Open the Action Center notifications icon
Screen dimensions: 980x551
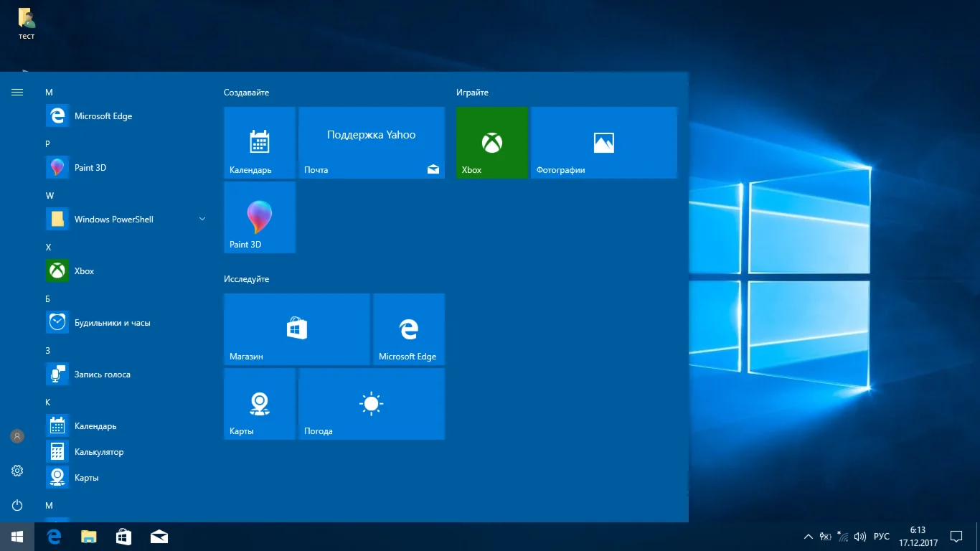956,537
